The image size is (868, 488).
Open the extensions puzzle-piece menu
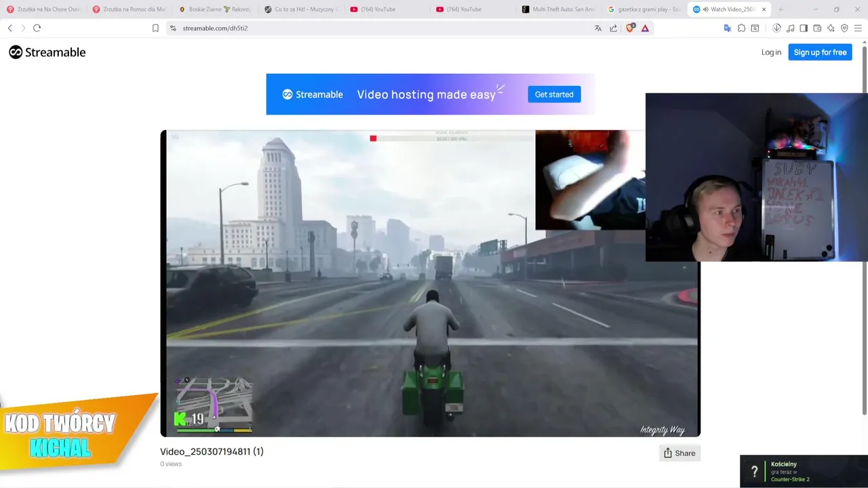pyautogui.click(x=741, y=28)
